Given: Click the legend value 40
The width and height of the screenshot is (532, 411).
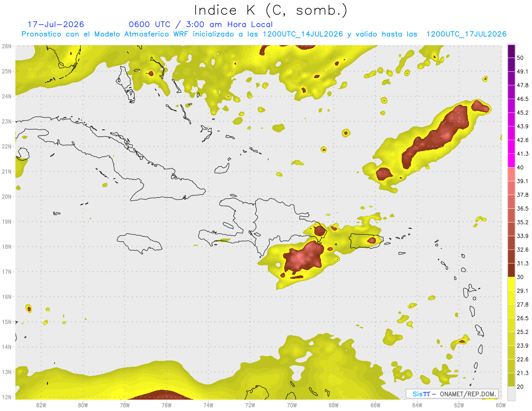Looking at the screenshot, I should pyautogui.click(x=521, y=167).
